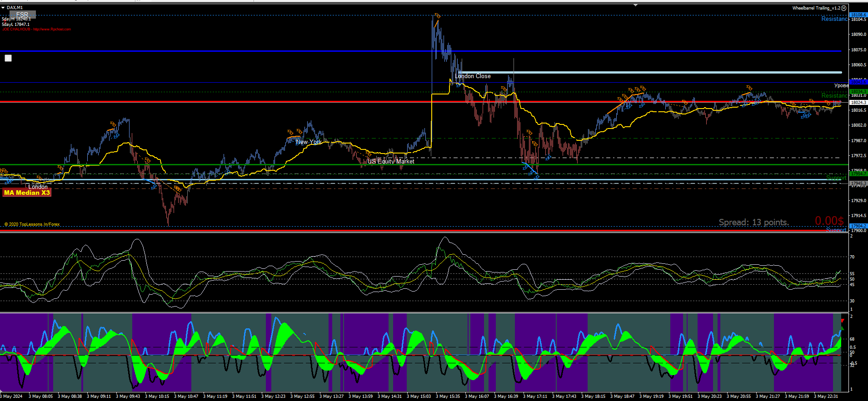Screen dimensions: 868x401
Task: Click the Spread: 13 points text
Action: click(x=753, y=222)
